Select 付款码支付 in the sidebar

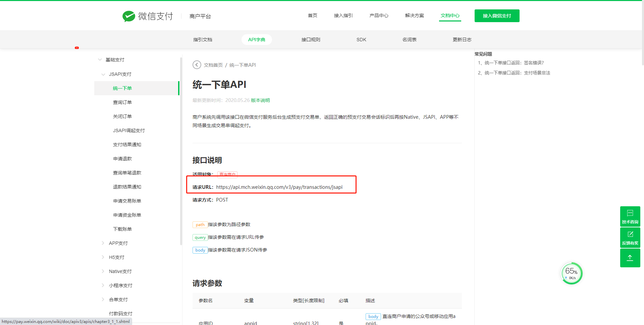click(121, 314)
